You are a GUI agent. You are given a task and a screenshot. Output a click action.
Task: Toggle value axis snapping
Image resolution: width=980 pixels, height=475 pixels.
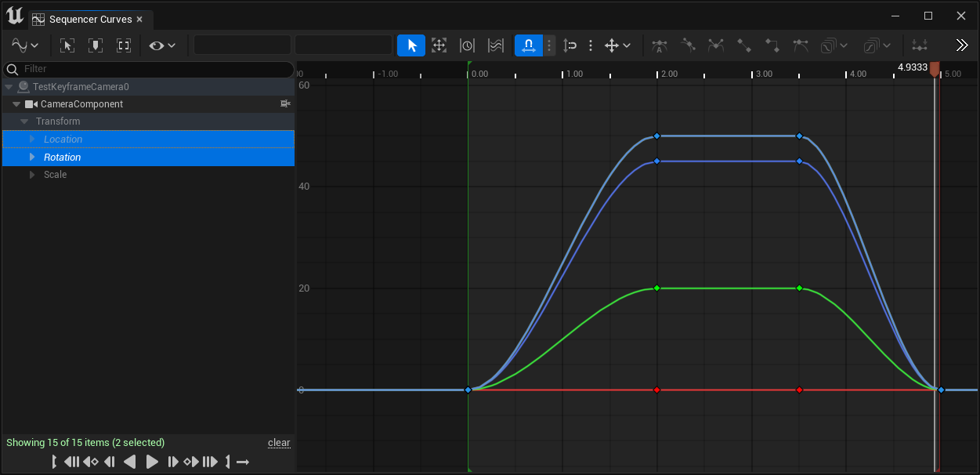570,45
